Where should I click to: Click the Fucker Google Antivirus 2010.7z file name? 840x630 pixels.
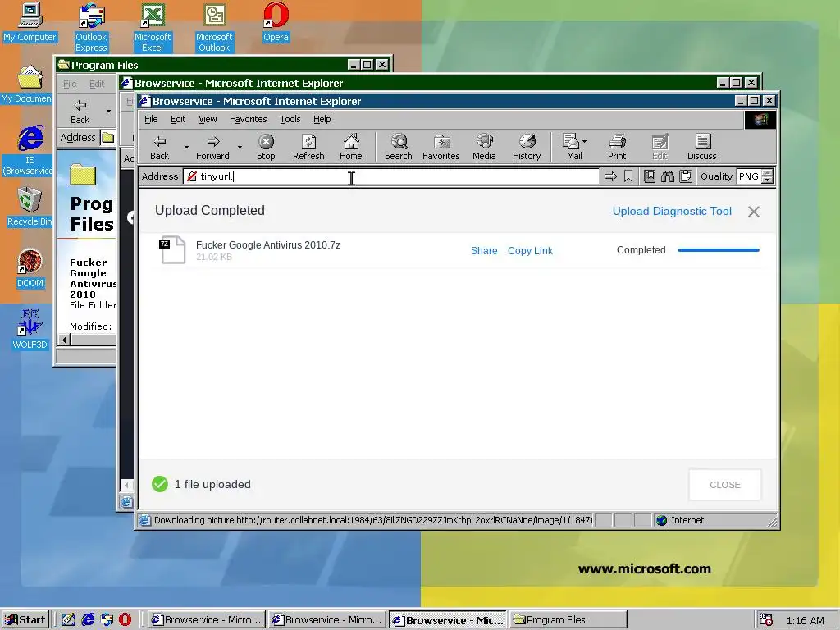pyautogui.click(x=268, y=244)
